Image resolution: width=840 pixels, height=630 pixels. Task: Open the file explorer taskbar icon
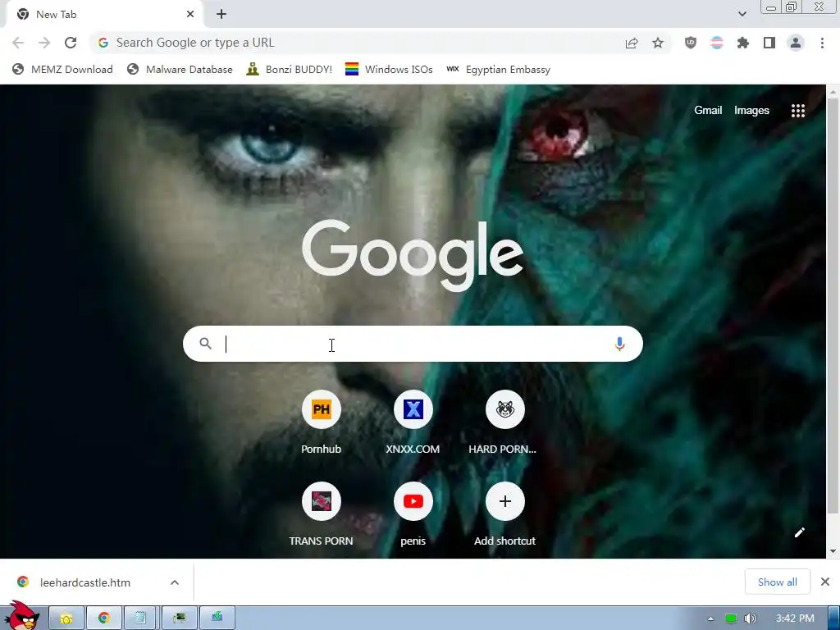pyautogui.click(x=66, y=619)
